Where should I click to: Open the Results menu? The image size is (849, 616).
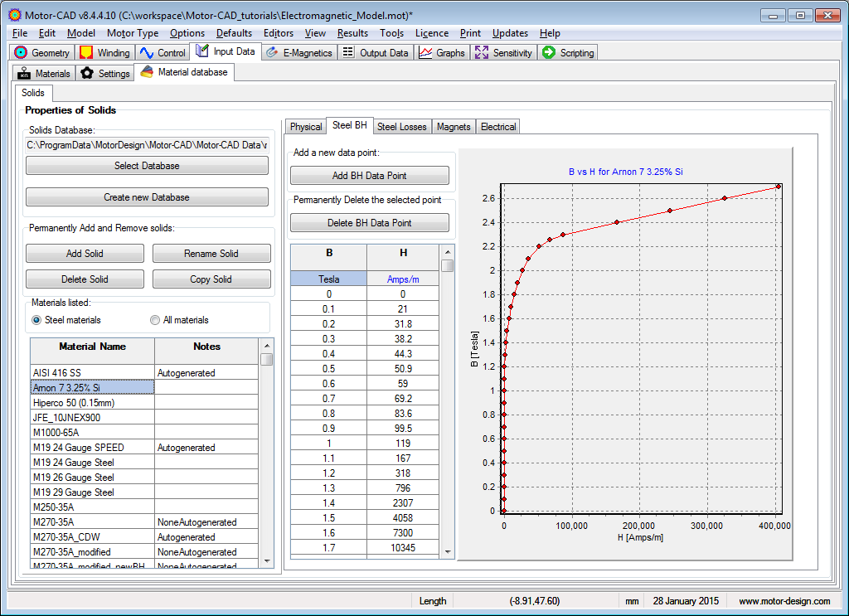click(352, 33)
